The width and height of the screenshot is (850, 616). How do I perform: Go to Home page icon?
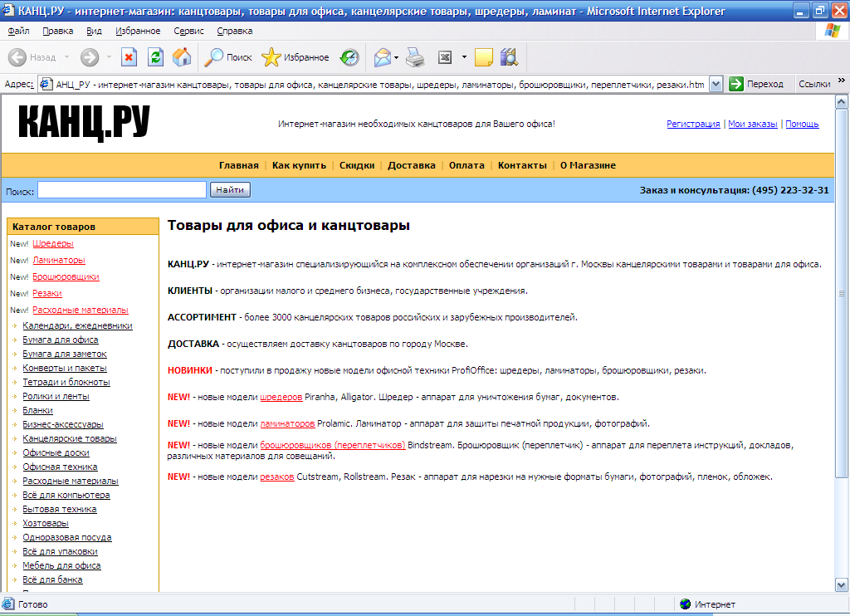coord(182,57)
